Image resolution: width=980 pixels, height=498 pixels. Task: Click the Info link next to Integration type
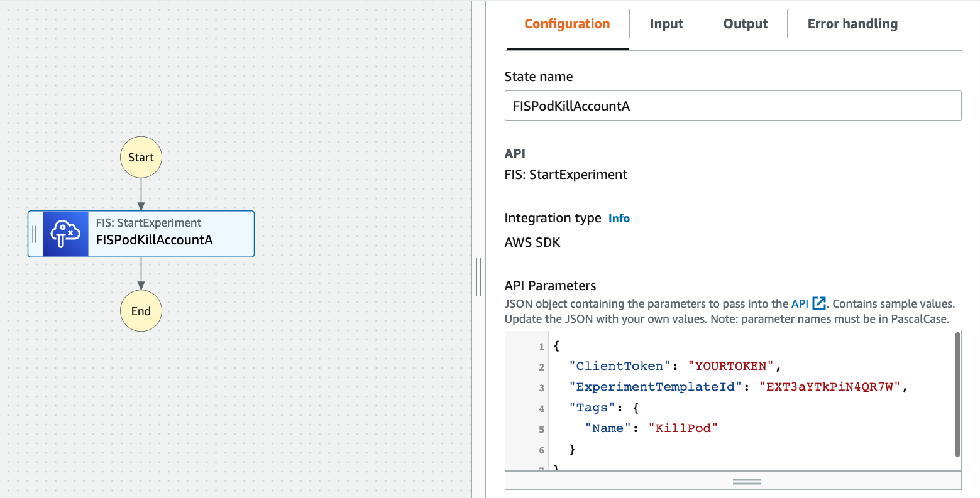[619, 218]
